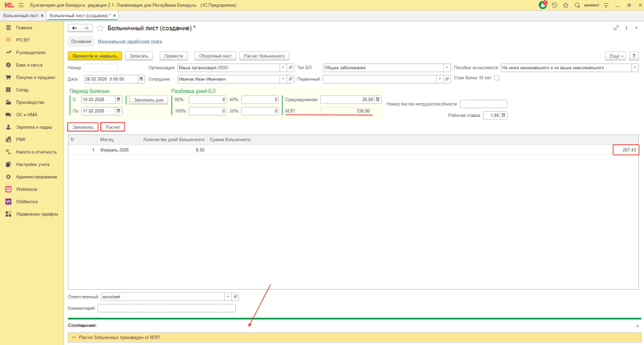Open the Еще menu dropdown

point(616,55)
